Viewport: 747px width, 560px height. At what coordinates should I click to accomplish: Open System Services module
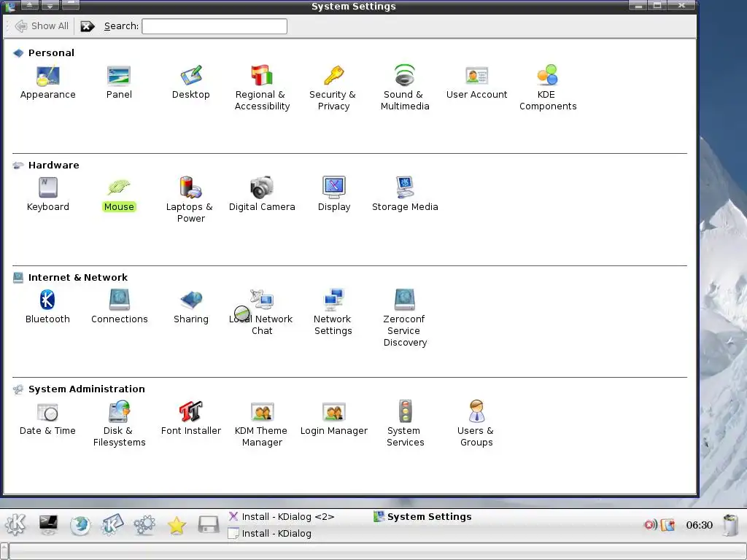coord(405,424)
